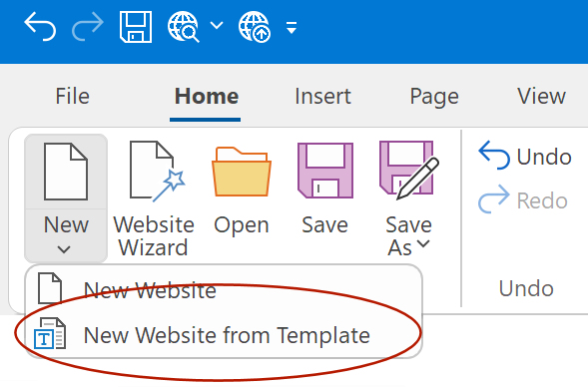Click the purple Save disk icon
The height and width of the screenshot is (387, 588).
325,171
